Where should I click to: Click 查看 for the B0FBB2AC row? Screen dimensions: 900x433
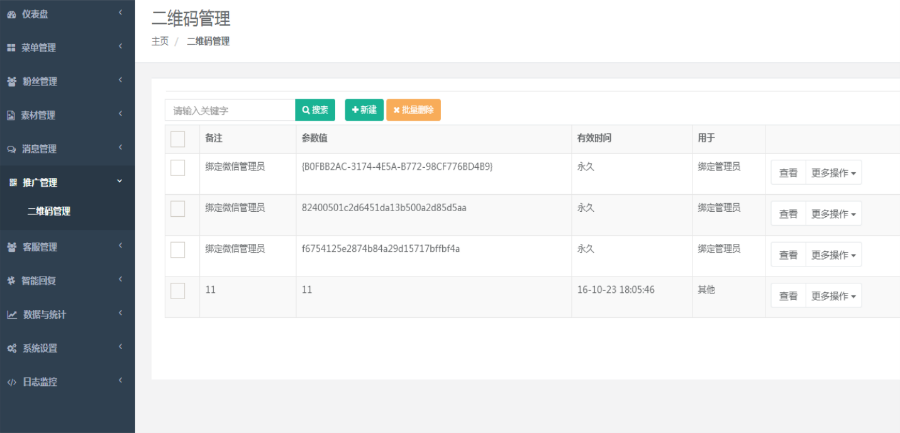pyautogui.click(x=788, y=173)
